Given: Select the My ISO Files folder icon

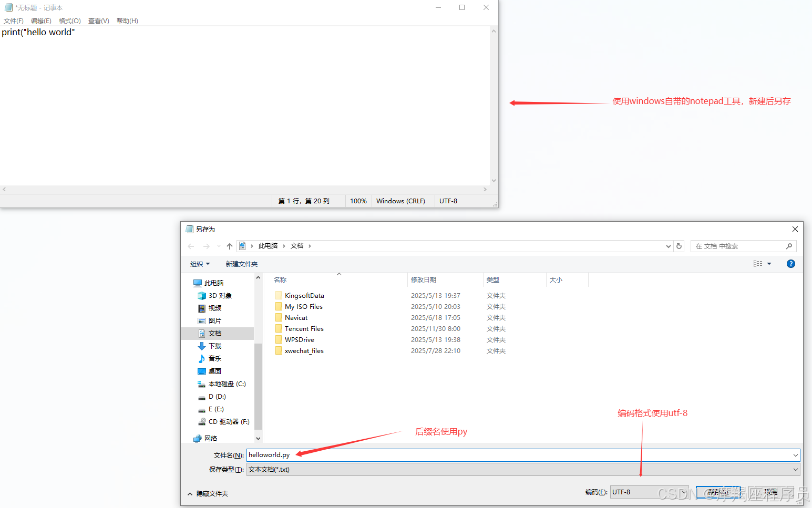Looking at the screenshot, I should pyautogui.click(x=279, y=307).
